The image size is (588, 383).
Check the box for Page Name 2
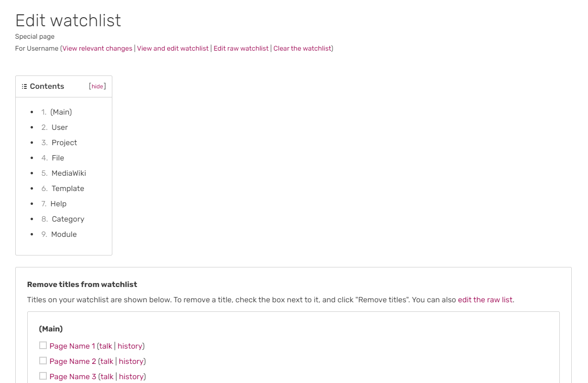tap(43, 361)
